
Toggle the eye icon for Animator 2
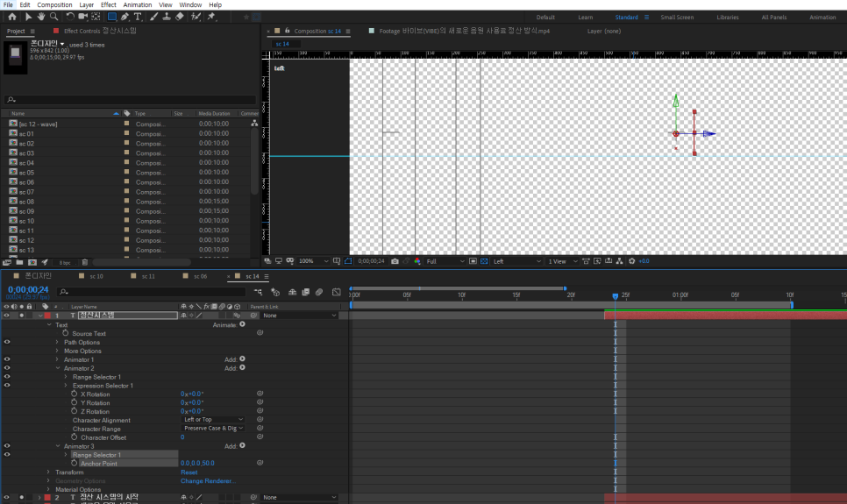pyautogui.click(x=7, y=368)
